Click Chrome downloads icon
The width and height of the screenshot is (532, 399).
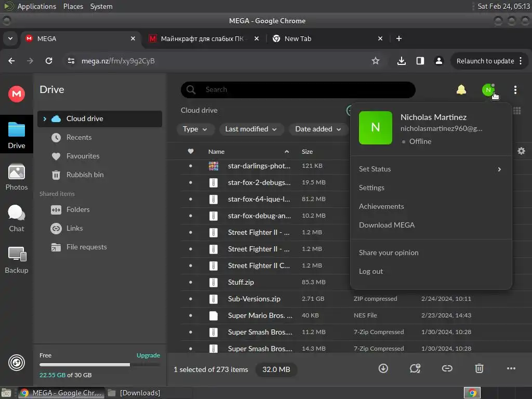click(x=402, y=61)
